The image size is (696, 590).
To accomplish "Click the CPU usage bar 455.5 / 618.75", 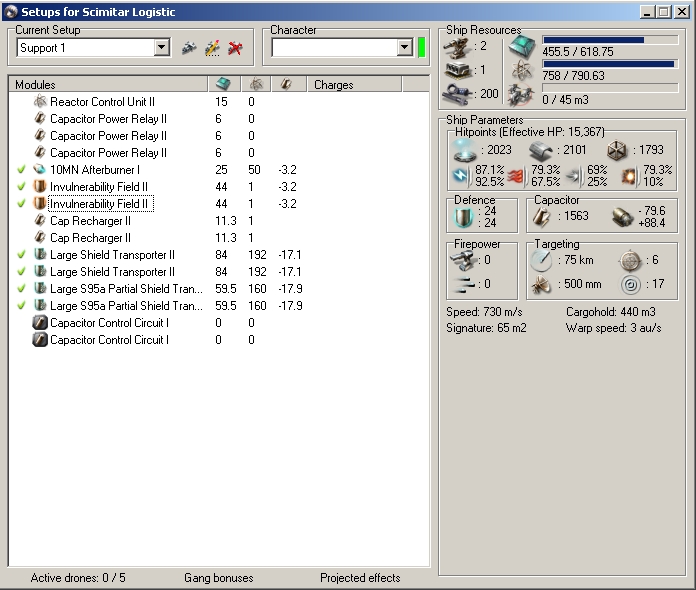I will [610, 40].
